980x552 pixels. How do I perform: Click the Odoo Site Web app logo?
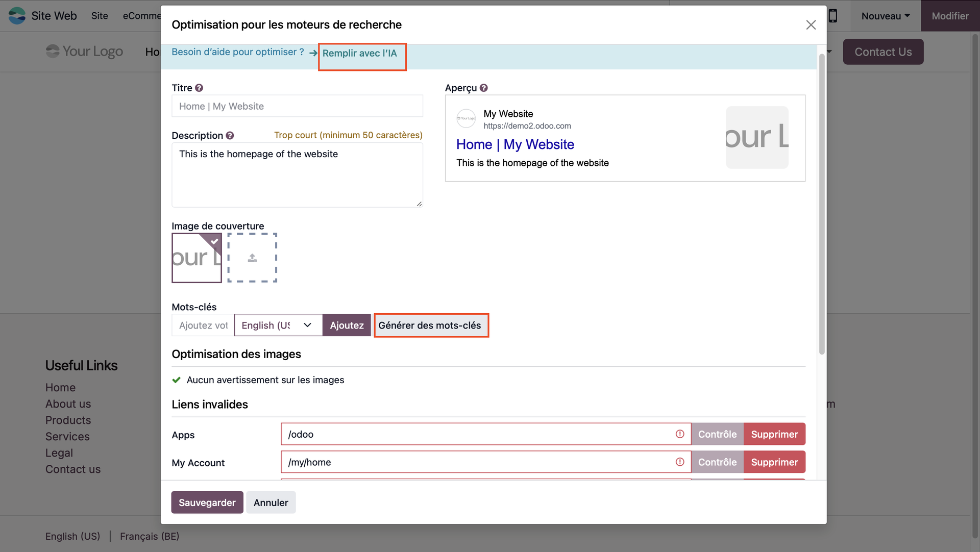tap(17, 16)
